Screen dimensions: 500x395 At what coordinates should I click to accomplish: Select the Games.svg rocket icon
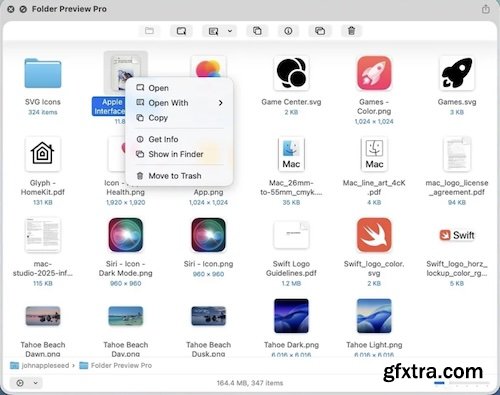point(457,73)
